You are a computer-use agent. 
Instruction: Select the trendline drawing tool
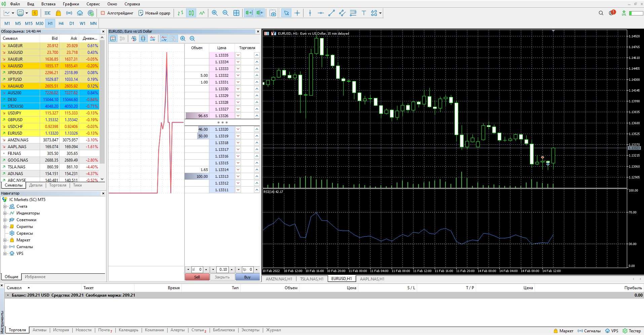coord(331,13)
